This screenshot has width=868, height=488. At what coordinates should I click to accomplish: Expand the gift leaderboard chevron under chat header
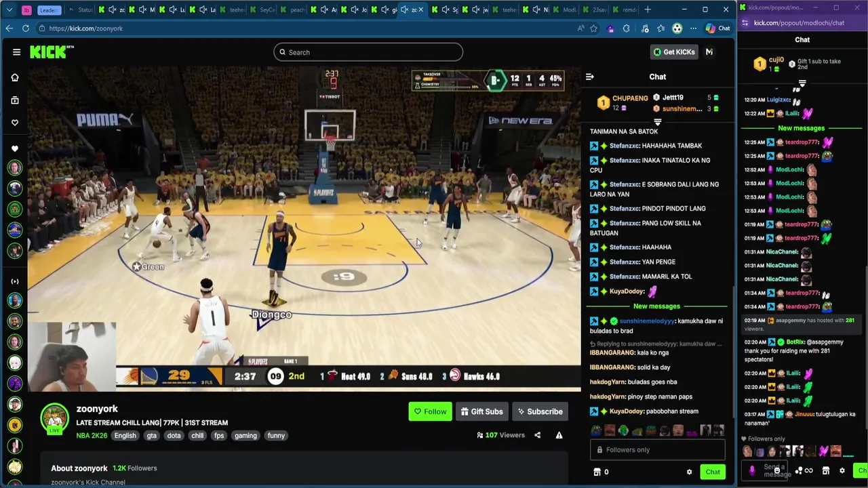click(x=657, y=122)
